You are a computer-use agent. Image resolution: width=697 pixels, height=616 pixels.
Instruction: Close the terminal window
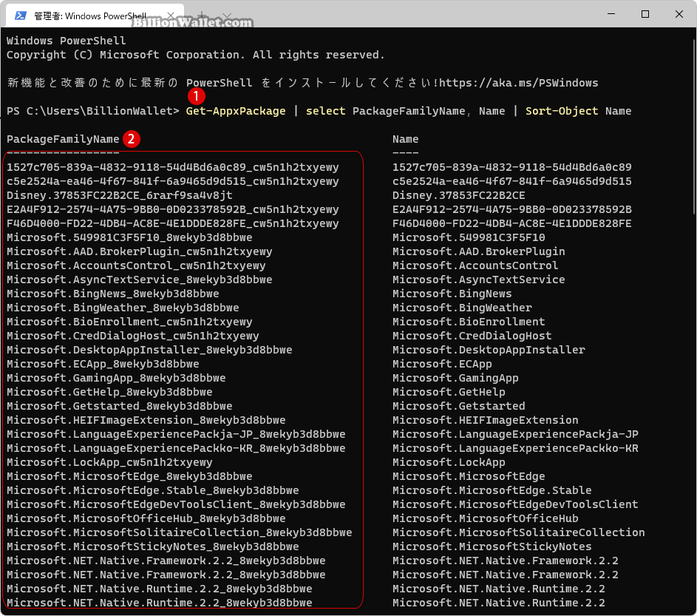pos(679,14)
